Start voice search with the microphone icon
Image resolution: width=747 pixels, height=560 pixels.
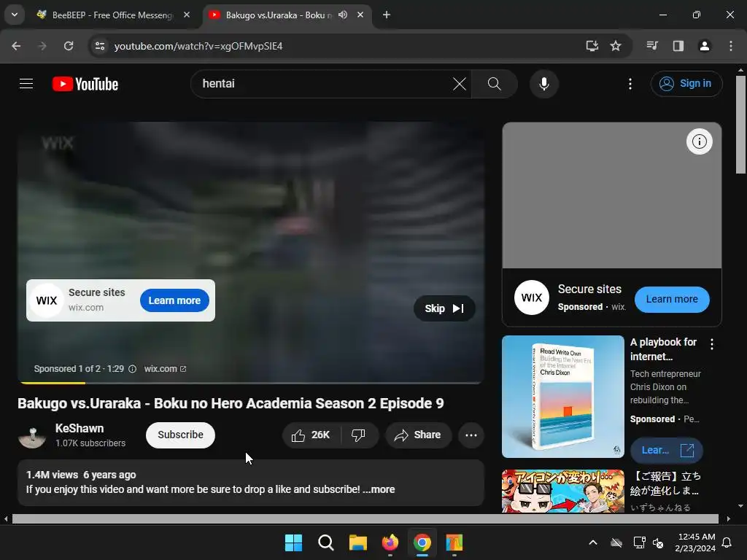(x=543, y=84)
